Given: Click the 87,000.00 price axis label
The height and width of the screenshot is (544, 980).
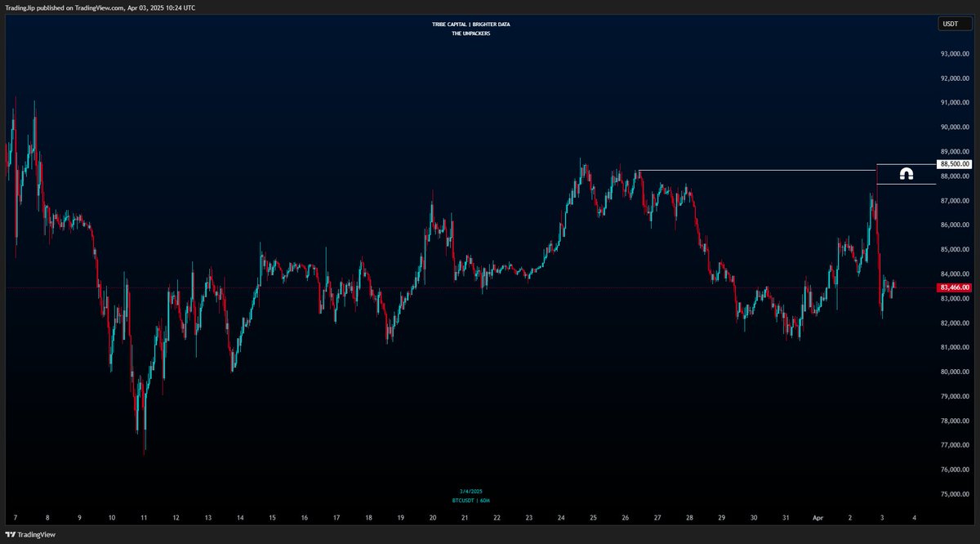Looking at the screenshot, I should [955, 201].
